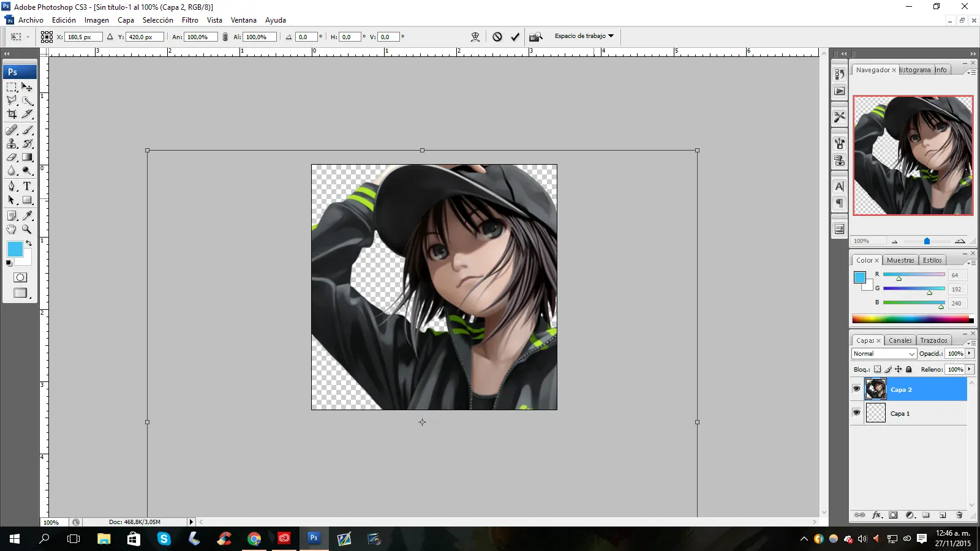980x551 pixels.
Task: Select the Rectangle shape tool
Action: click(x=27, y=200)
